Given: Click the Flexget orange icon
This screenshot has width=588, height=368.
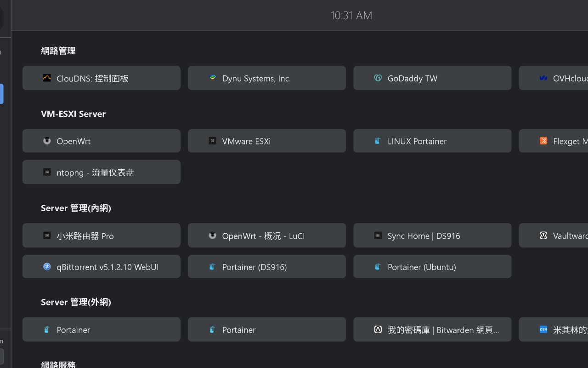Looking at the screenshot, I should (543, 141).
